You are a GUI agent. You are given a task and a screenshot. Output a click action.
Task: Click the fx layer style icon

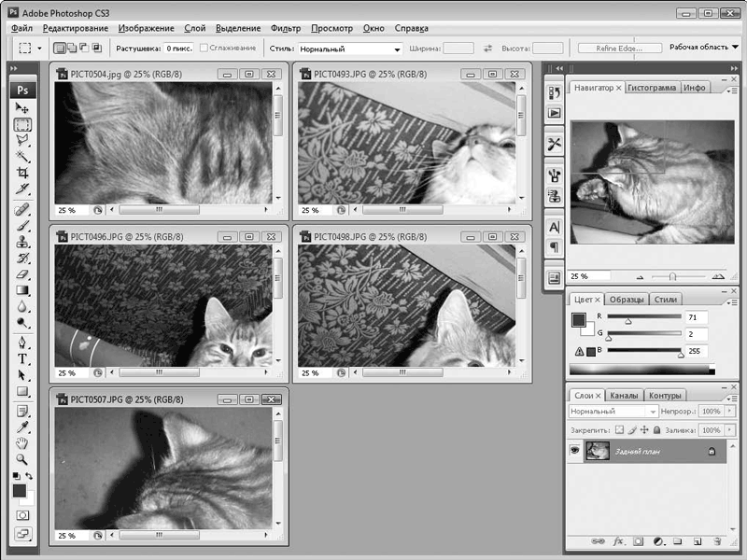coord(618,540)
